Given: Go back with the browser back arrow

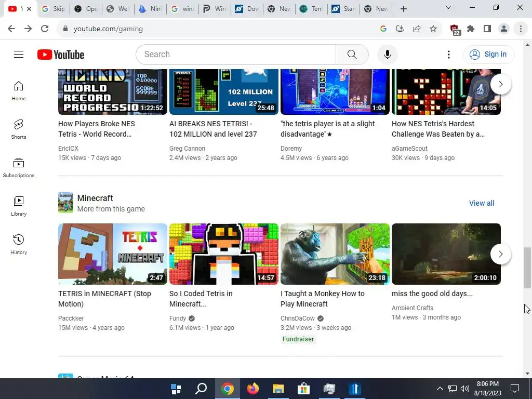Looking at the screenshot, I should pyautogui.click(x=11, y=29).
